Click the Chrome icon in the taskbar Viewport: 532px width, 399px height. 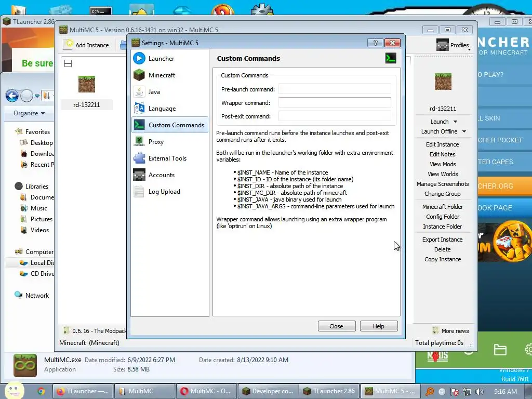(x=41, y=391)
